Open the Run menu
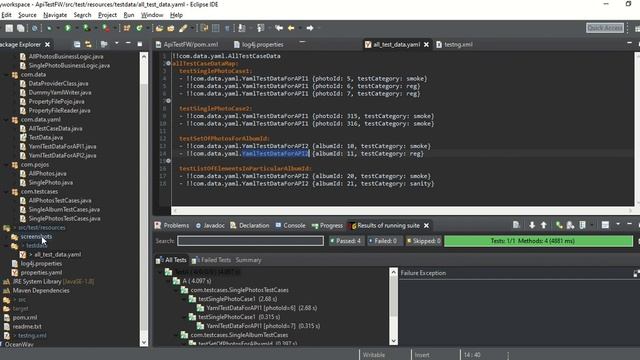The image size is (640, 360). click(129, 15)
